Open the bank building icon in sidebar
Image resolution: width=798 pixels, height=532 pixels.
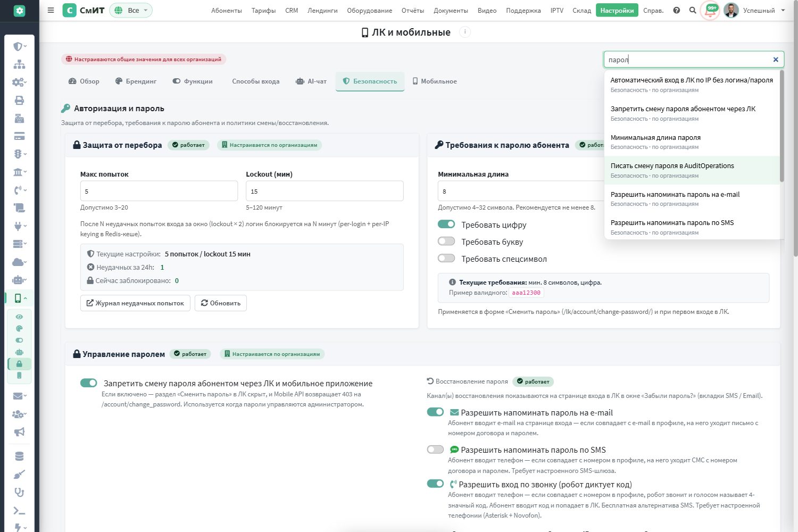tap(19, 172)
